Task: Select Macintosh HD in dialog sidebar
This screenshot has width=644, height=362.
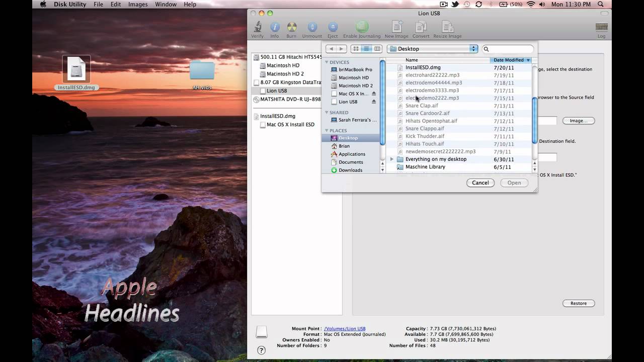Action: point(351,77)
